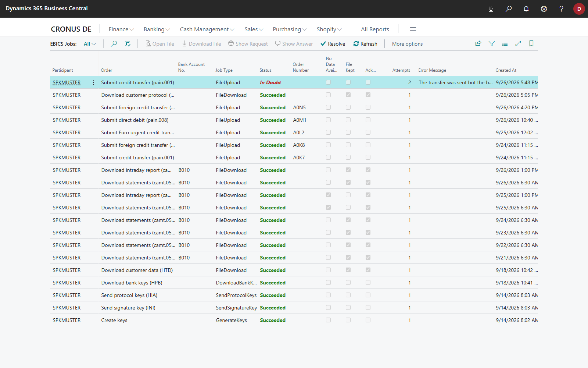The height and width of the screenshot is (368, 588).
Task: Open the report document icon in the top bar
Action: coord(491,8)
